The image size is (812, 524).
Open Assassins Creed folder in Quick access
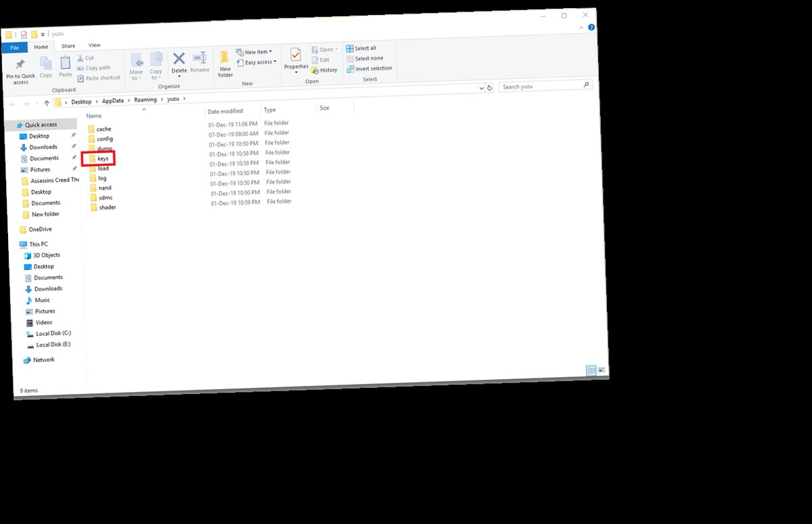[50, 180]
